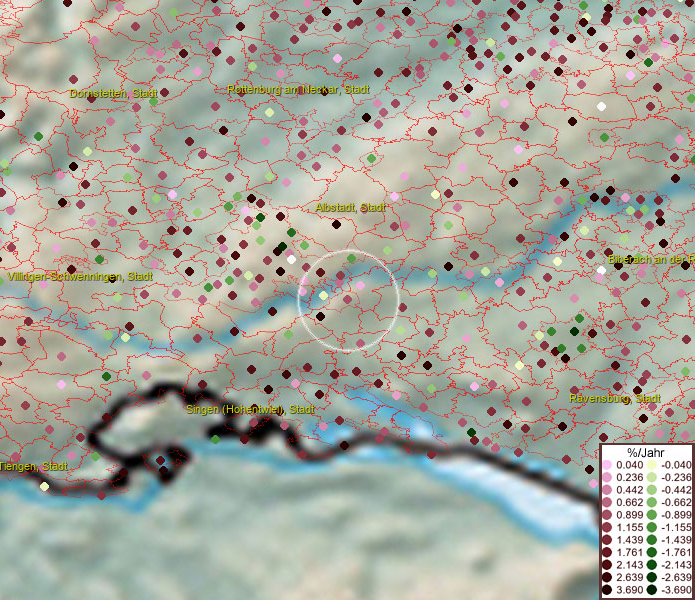Click the Dornstetten, Stadt map label
This screenshot has width=695, height=600.
pos(113,94)
